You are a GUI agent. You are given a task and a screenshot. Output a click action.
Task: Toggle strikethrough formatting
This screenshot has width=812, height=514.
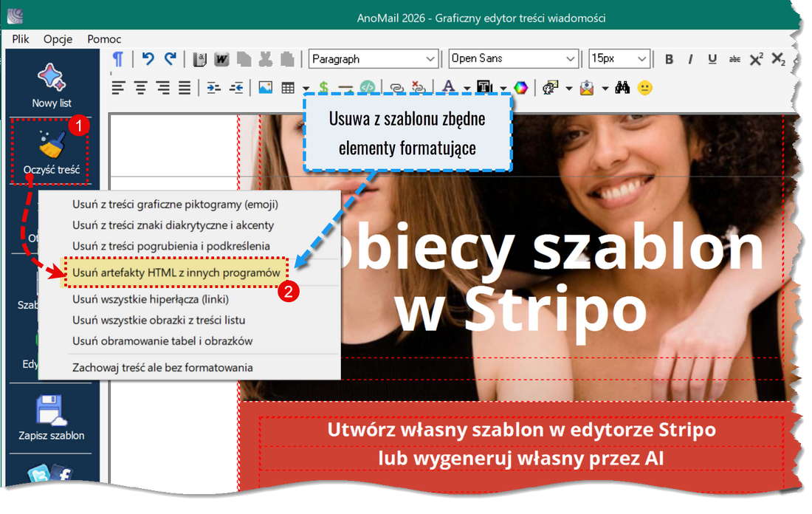tap(734, 59)
